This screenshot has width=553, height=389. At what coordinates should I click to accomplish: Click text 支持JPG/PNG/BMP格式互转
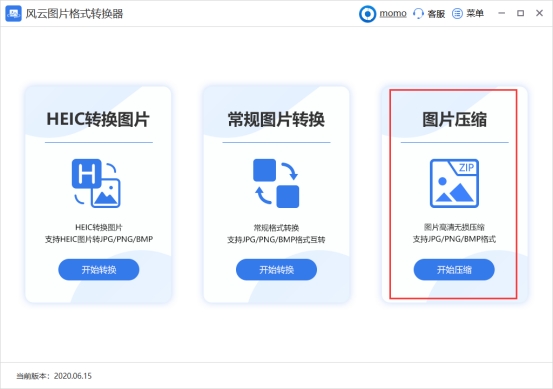click(x=276, y=240)
